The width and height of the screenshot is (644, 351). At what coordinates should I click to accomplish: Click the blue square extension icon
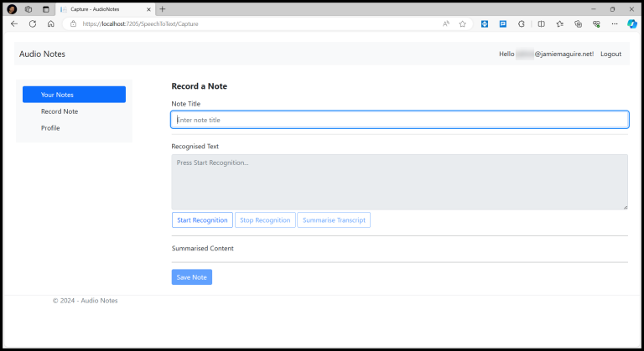(485, 23)
